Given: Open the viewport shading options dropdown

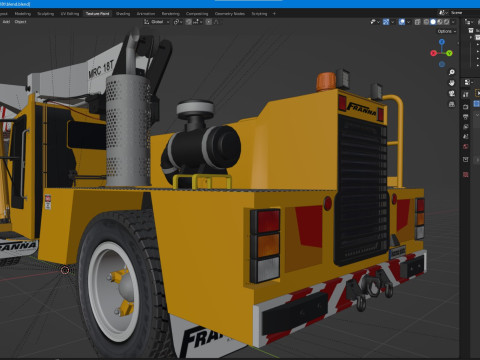Looking at the screenshot, I should 453,22.
